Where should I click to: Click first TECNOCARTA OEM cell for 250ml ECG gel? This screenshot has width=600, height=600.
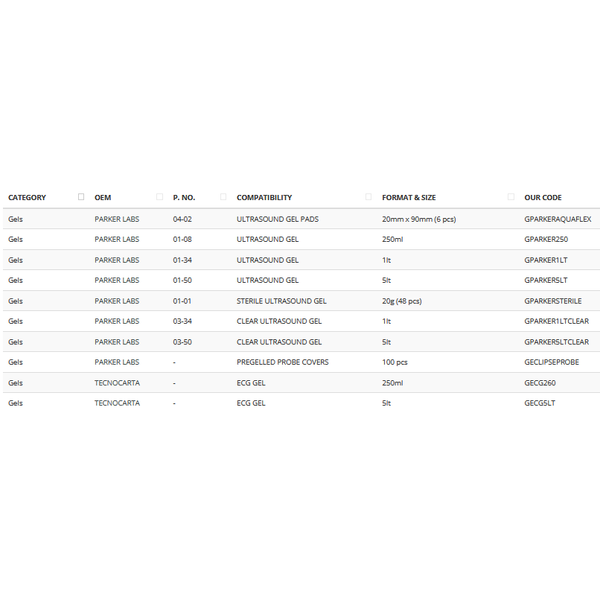[117, 383]
